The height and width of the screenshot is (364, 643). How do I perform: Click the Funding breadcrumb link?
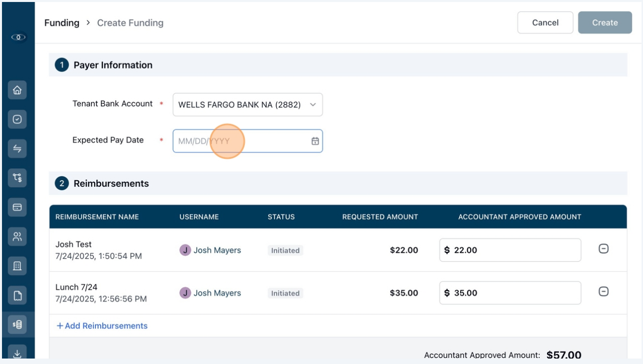pos(62,23)
